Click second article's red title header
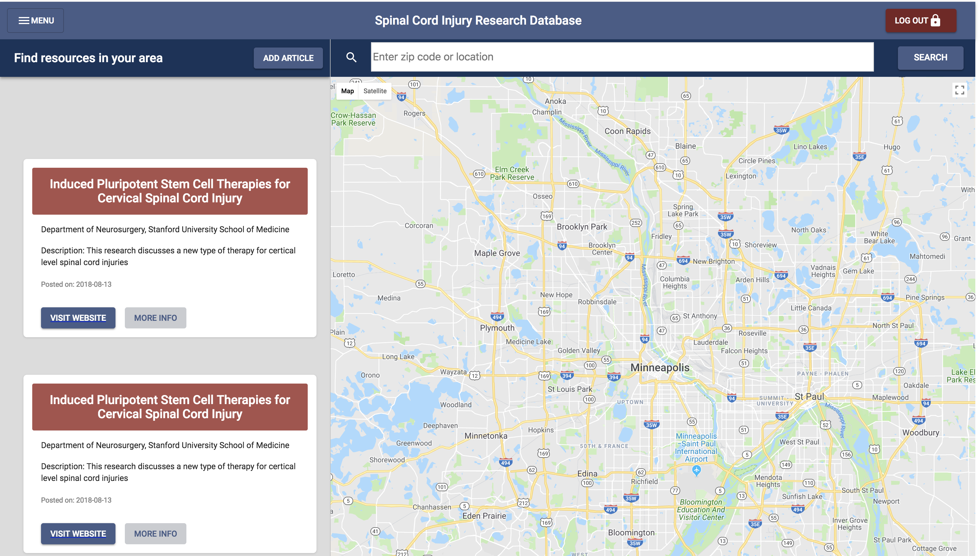This screenshot has width=980, height=556. point(170,407)
